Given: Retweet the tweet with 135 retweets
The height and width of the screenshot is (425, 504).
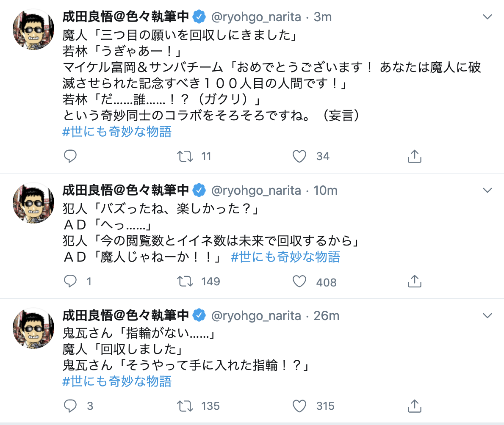Looking at the screenshot, I should 185,406.
